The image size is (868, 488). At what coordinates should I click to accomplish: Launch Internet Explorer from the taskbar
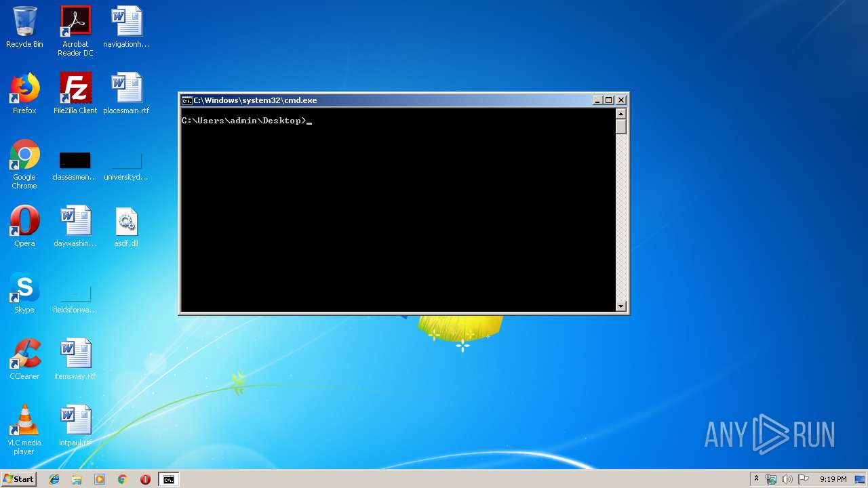coord(54,479)
